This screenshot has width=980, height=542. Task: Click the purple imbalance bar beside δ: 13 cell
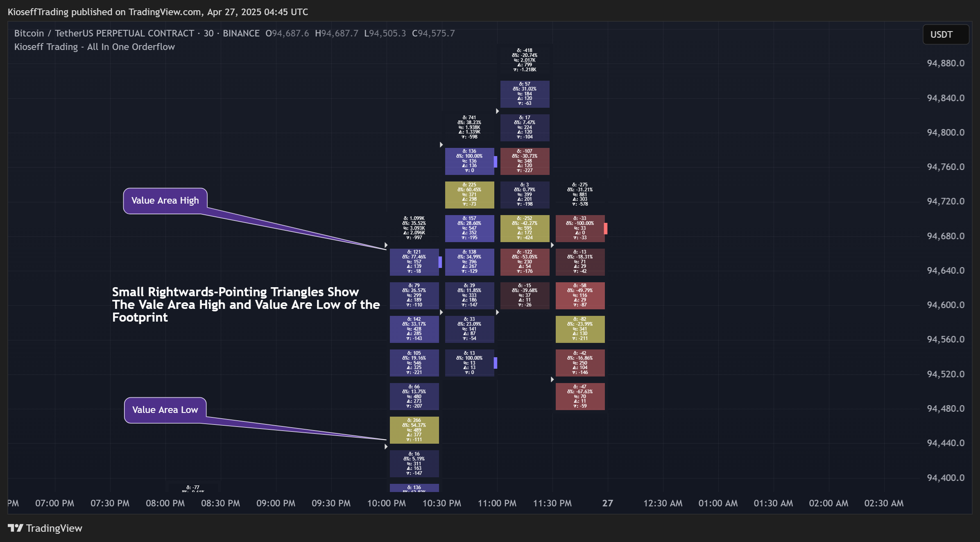(496, 363)
